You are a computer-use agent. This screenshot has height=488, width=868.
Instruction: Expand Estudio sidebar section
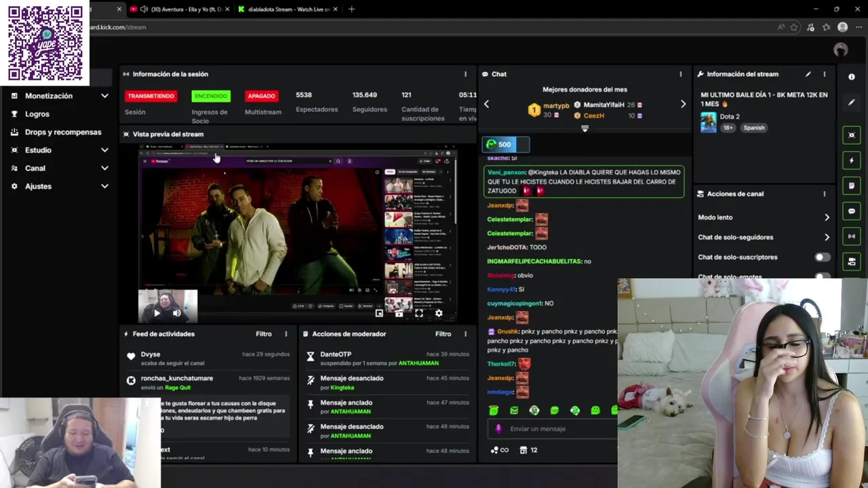tap(104, 150)
